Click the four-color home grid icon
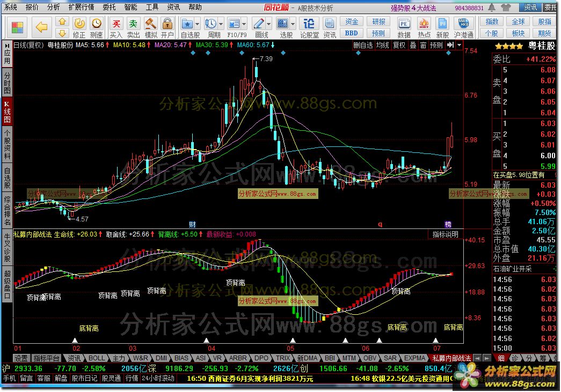This screenshot has height=392, width=561. [17, 27]
